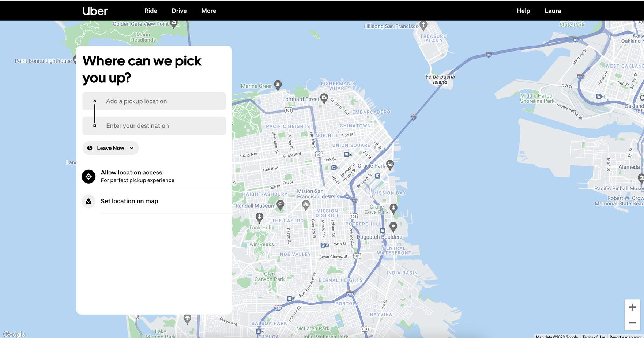
Task: Click the Dogpatch Boulders pin marker
Action: click(x=393, y=227)
